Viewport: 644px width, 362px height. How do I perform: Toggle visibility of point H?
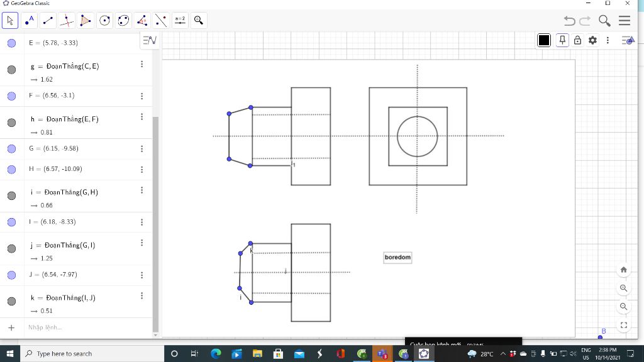11,170
